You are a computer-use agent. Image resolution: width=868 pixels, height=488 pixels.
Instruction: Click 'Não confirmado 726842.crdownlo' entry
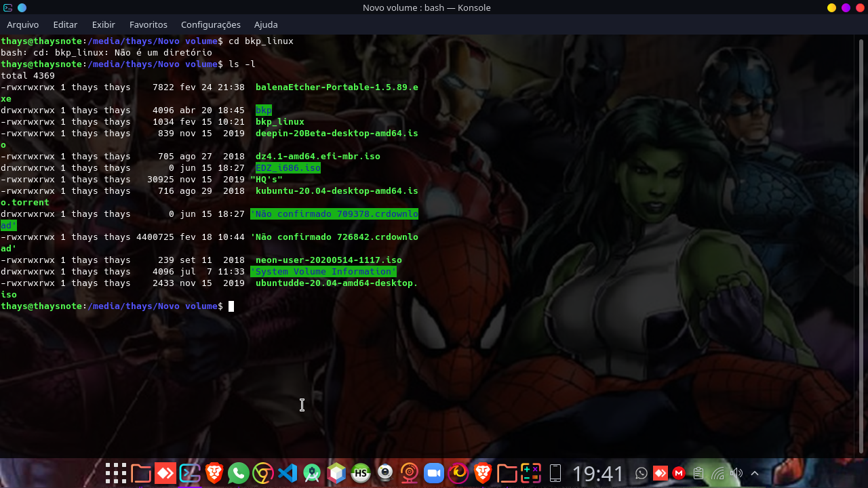(334, 237)
